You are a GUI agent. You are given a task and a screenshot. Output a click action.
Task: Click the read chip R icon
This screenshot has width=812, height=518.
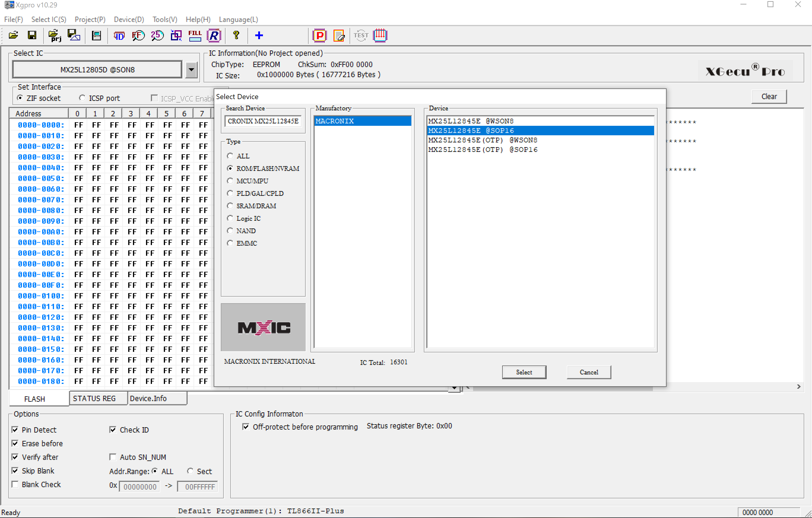214,35
